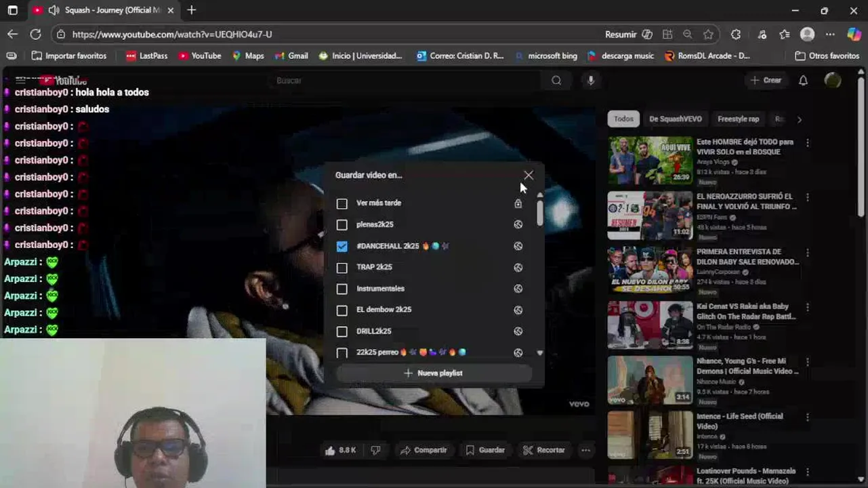Open options for 'Intence - Life Seed' video

click(808, 418)
